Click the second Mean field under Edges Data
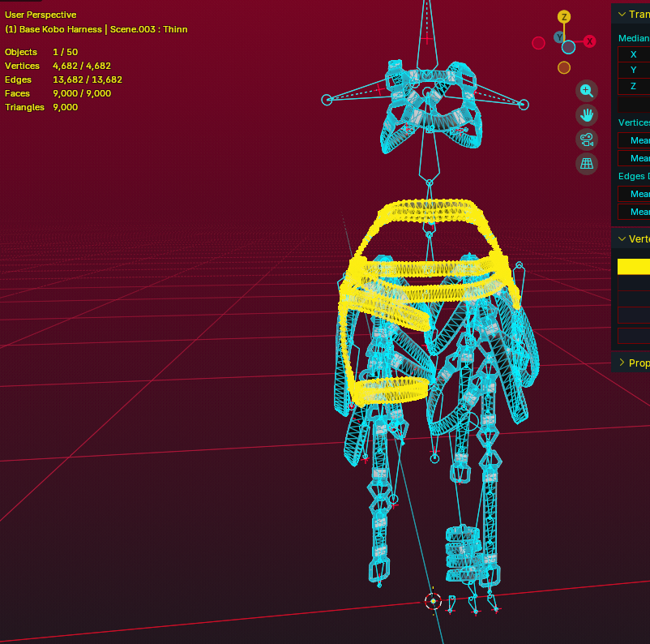The height and width of the screenshot is (644, 650). pyautogui.click(x=634, y=212)
